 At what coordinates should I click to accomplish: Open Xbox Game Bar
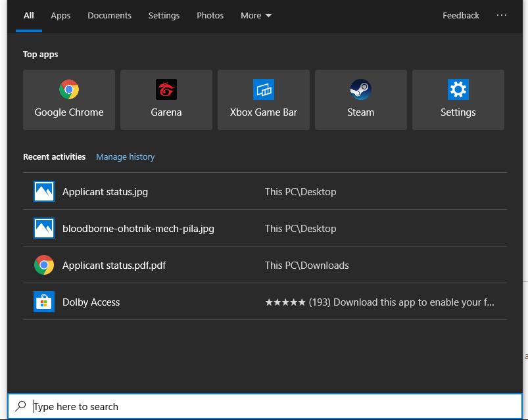pos(263,99)
